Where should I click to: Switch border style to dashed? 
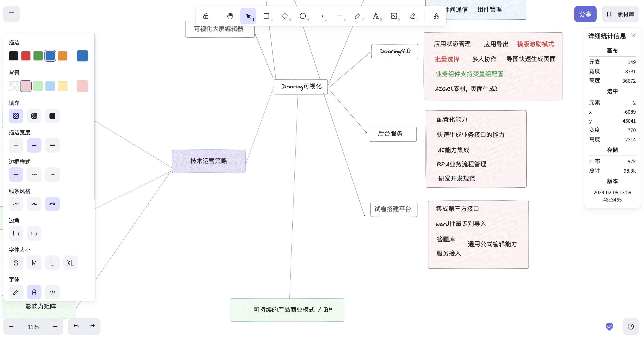point(34,174)
